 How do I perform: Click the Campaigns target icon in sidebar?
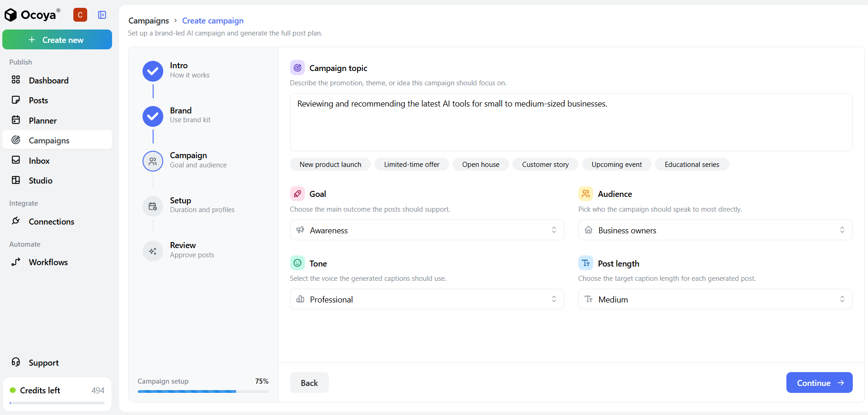coord(16,140)
